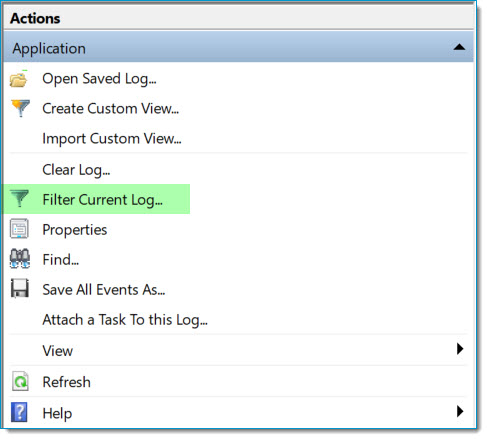Collapse the Application section arrow

459,47
